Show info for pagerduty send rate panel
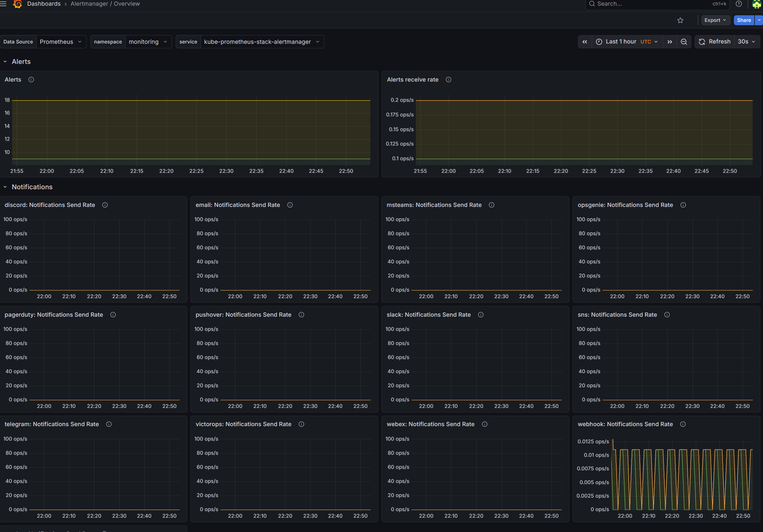Screen dimensions: 763x532 pyautogui.click(x=113, y=315)
